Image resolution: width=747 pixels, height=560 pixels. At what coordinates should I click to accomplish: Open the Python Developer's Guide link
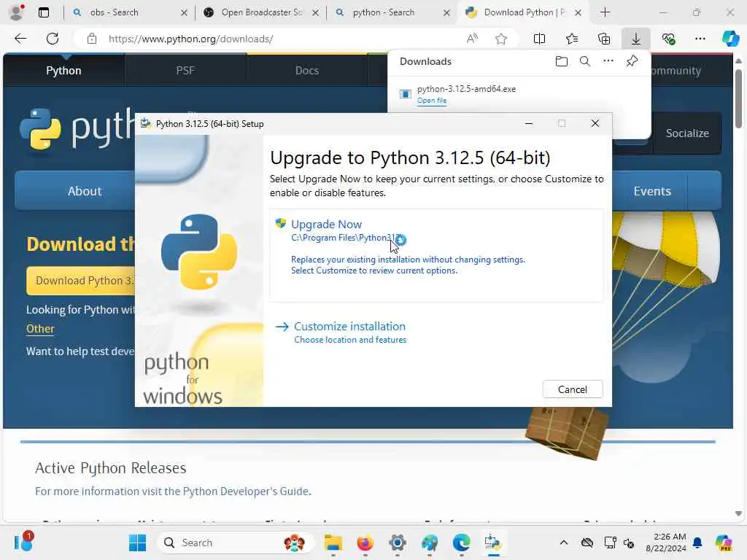click(x=246, y=491)
